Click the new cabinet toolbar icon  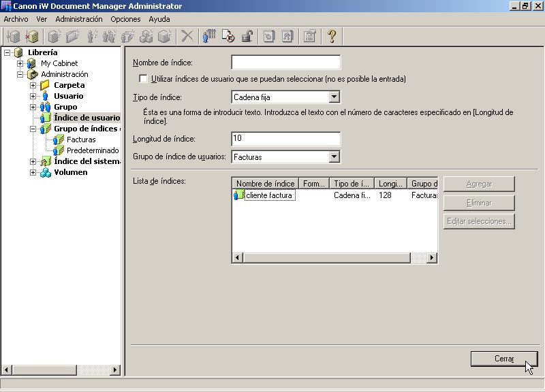[54, 36]
